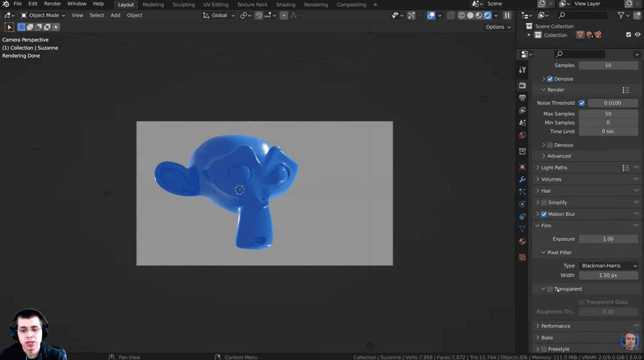The height and width of the screenshot is (360, 644).
Task: Select the material preview shading mode
Action: (479, 15)
